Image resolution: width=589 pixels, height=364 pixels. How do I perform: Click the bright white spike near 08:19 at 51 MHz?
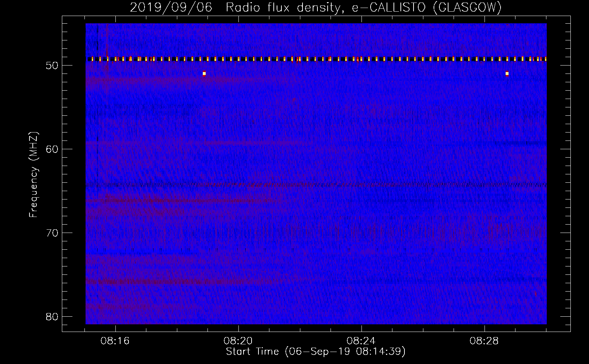click(204, 74)
